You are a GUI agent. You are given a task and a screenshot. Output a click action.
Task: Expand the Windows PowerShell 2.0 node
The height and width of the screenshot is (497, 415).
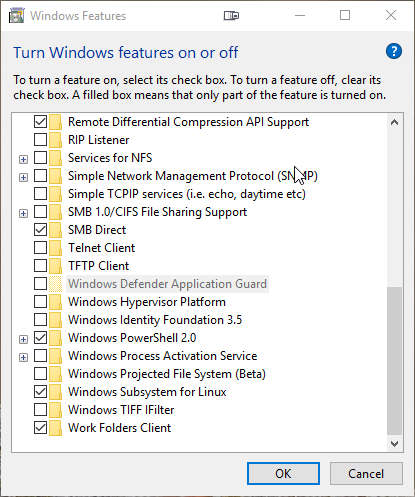pos(23,340)
